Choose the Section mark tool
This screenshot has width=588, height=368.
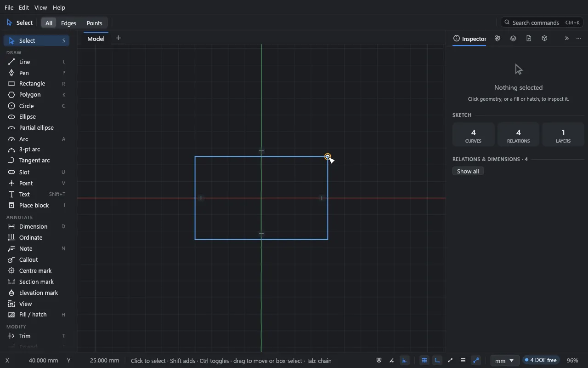pos(37,282)
